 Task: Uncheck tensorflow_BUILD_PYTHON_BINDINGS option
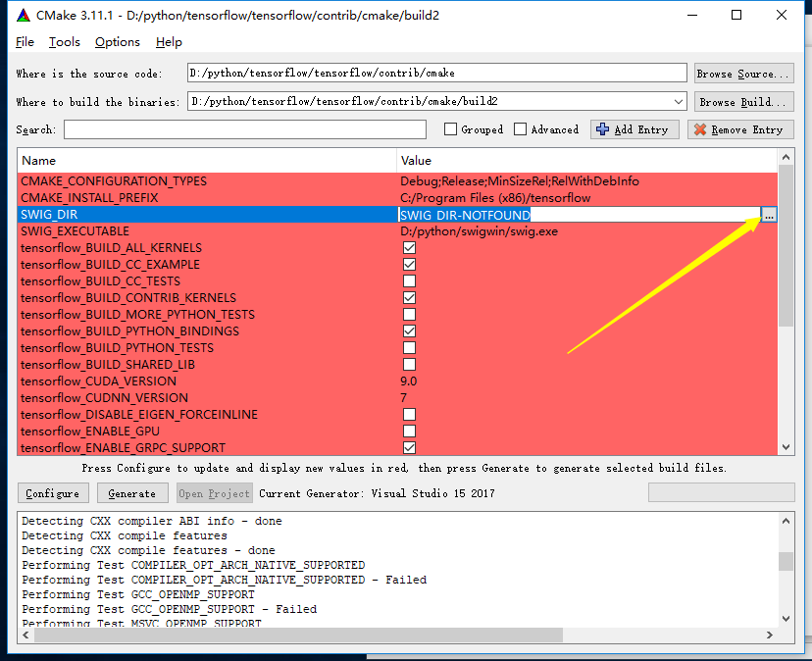[x=409, y=331]
